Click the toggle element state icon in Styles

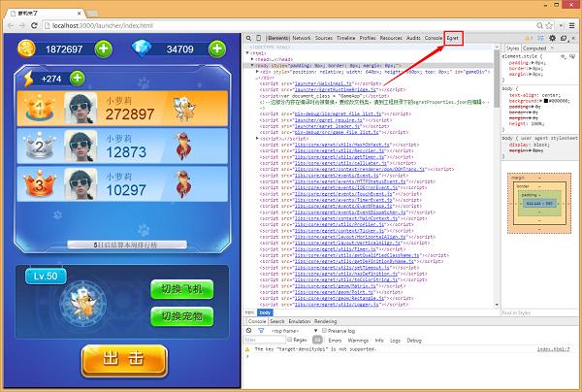click(x=572, y=56)
